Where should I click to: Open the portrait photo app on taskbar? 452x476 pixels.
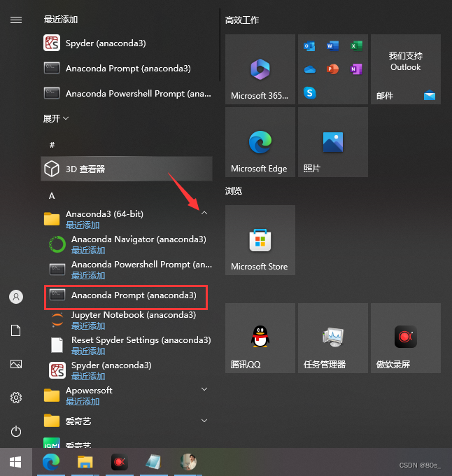tap(188, 462)
